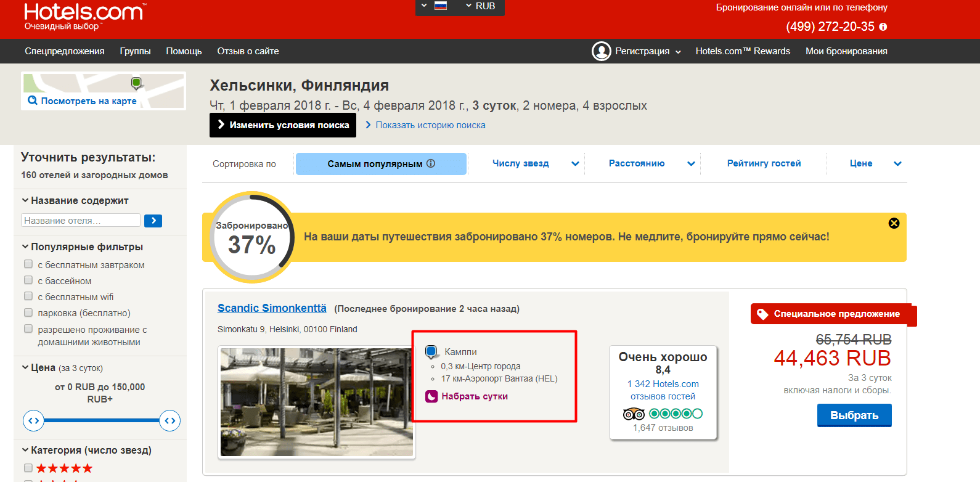This screenshot has width=980, height=482.
Task: Click Изменить условия поиска button
Action: pyautogui.click(x=283, y=125)
